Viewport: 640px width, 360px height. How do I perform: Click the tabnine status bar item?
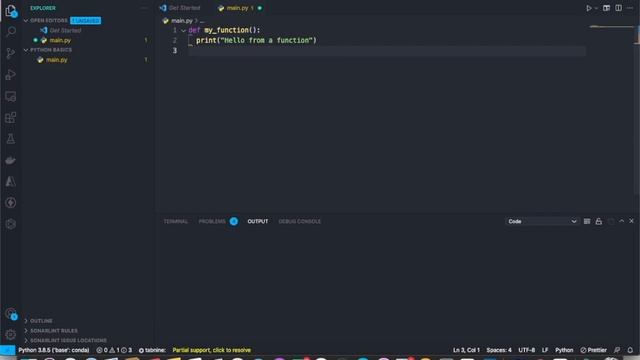click(x=152, y=350)
